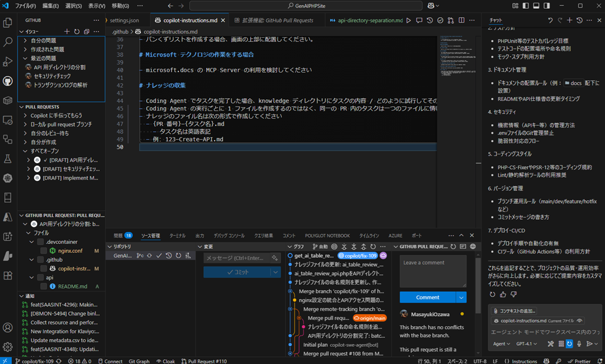This screenshot has width=605, height=364.
Task: Collapse the すべてオープン group
Action: pyautogui.click(x=25, y=151)
